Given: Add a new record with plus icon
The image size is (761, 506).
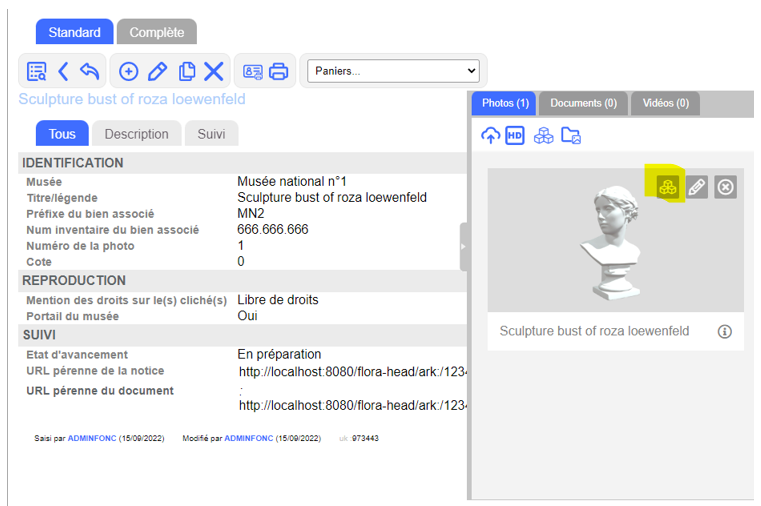Looking at the screenshot, I should [128, 71].
